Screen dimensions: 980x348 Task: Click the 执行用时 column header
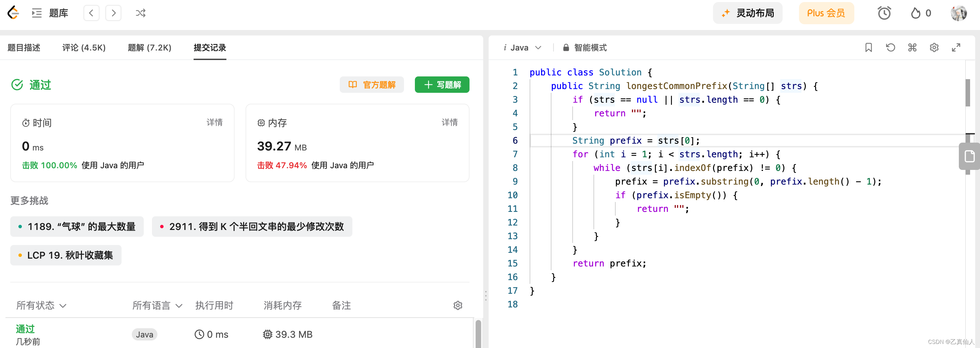coord(214,305)
